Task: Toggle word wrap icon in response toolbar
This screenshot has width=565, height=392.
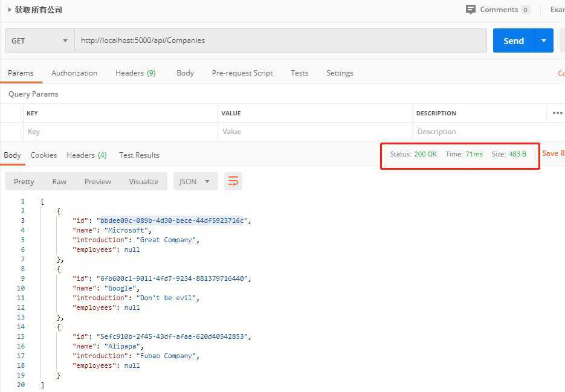Action: [x=233, y=181]
